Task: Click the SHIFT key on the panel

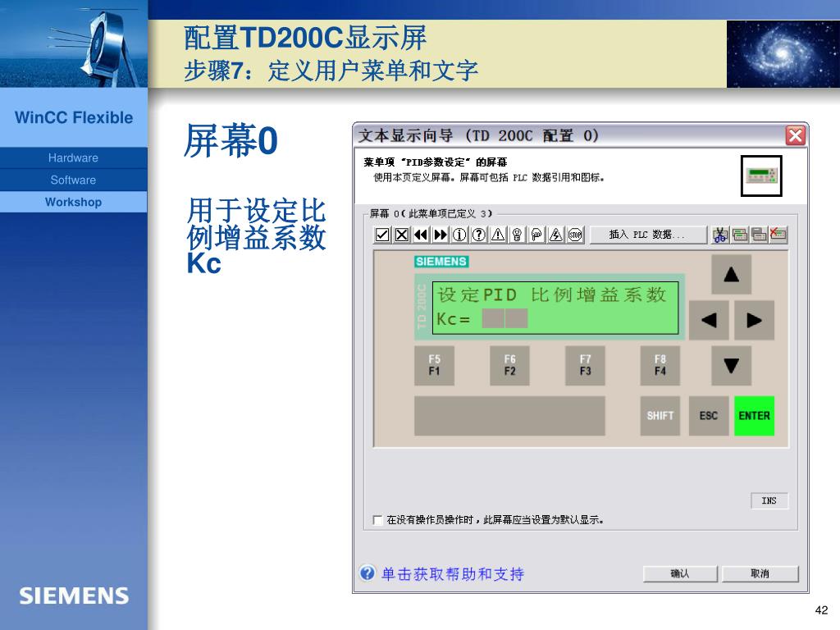Action: point(660,416)
